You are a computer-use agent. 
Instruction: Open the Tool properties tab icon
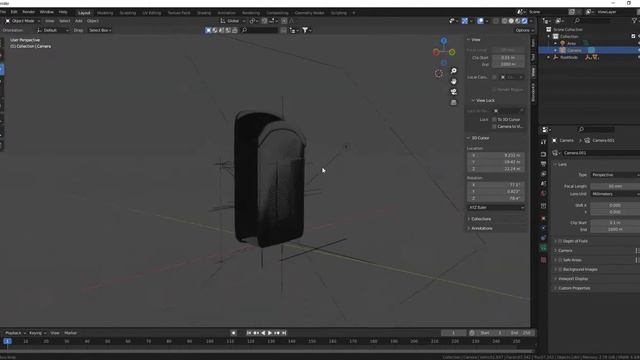(x=543, y=142)
